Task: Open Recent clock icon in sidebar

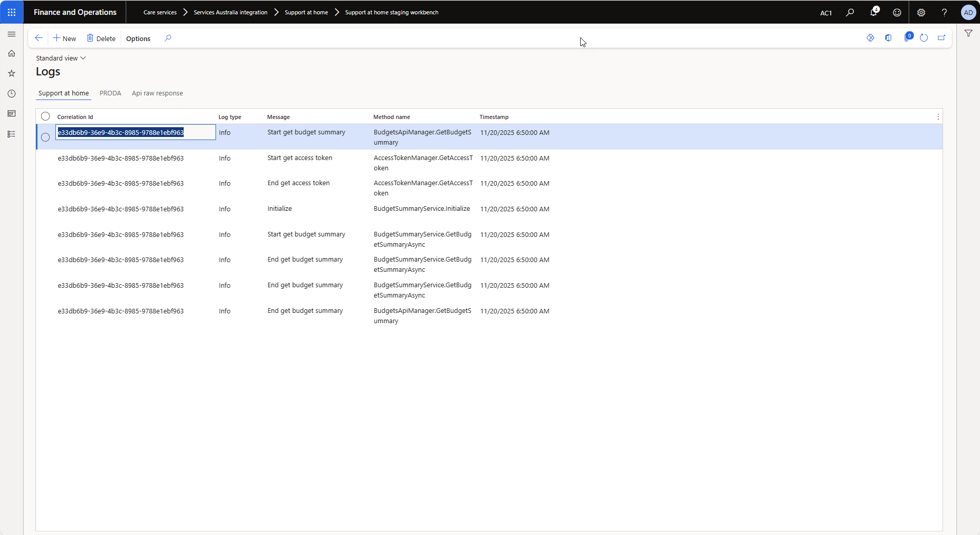Action: [x=11, y=93]
